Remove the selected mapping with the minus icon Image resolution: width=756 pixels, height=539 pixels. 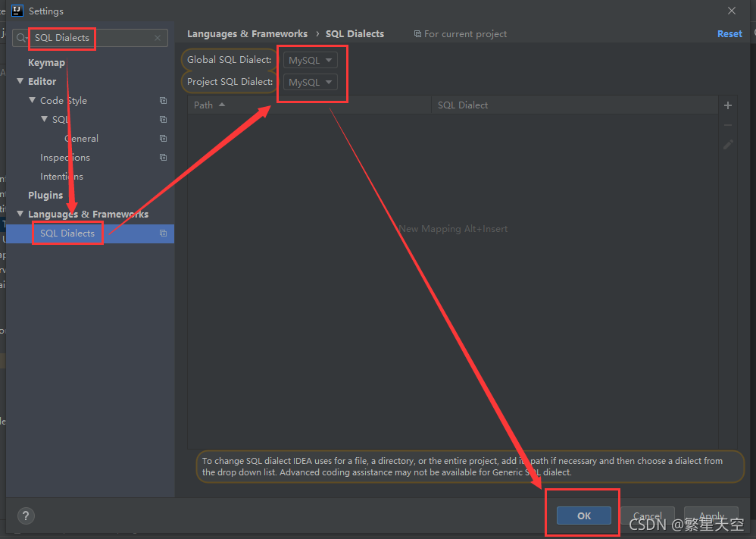point(728,125)
